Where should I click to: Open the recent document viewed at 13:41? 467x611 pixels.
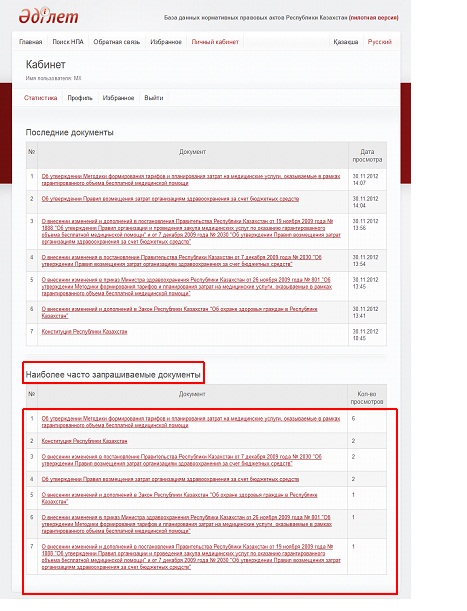click(179, 313)
